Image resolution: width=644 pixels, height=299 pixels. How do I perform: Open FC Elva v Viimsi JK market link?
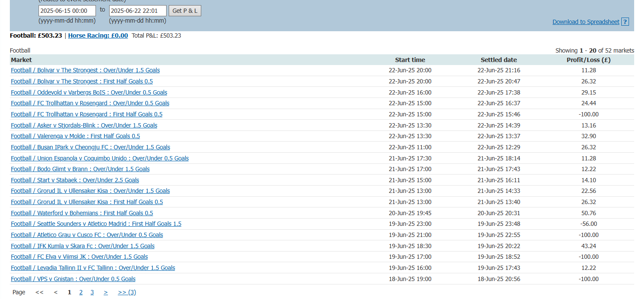click(79, 257)
